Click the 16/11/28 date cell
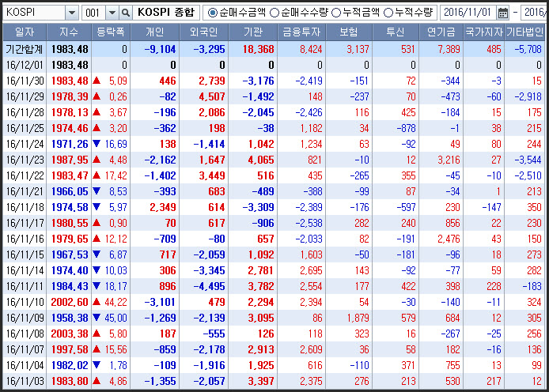 (x=25, y=112)
